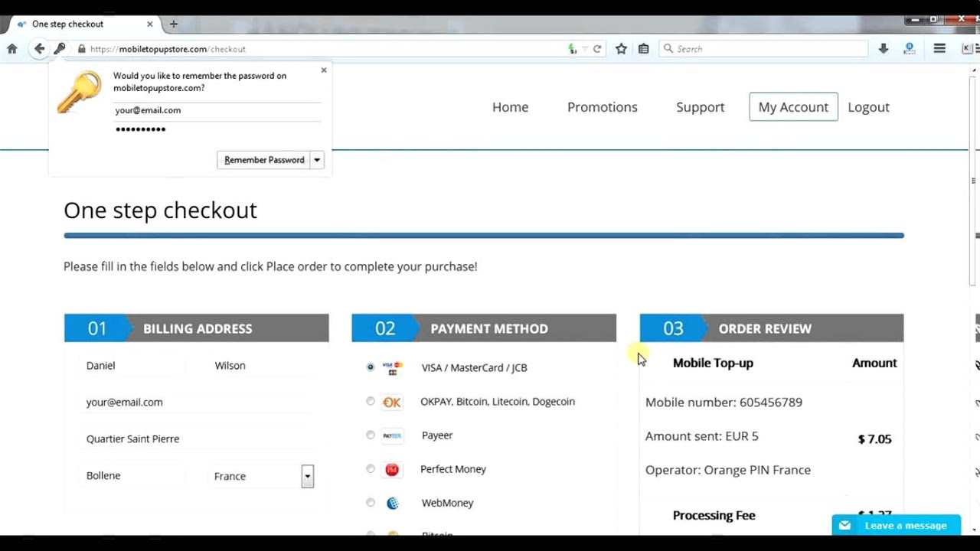
Task: Click the Remember Password button
Action: tap(264, 160)
